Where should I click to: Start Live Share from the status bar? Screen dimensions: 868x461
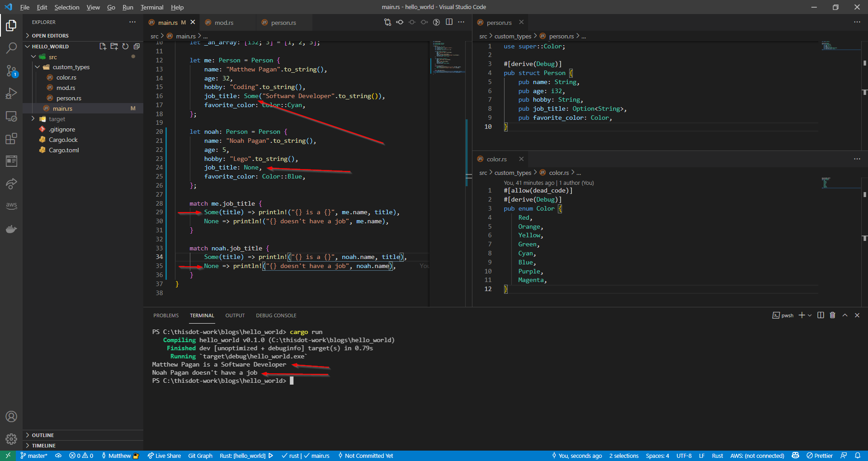click(164, 456)
